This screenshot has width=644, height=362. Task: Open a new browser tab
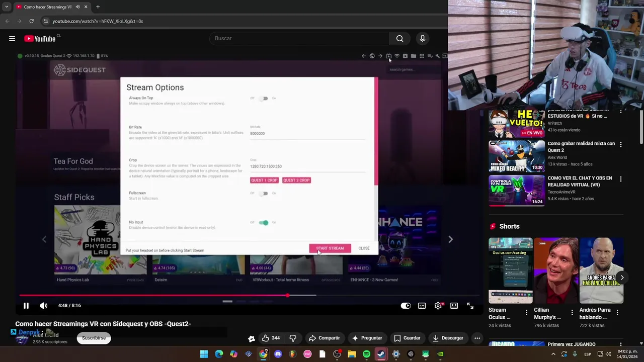98,7
